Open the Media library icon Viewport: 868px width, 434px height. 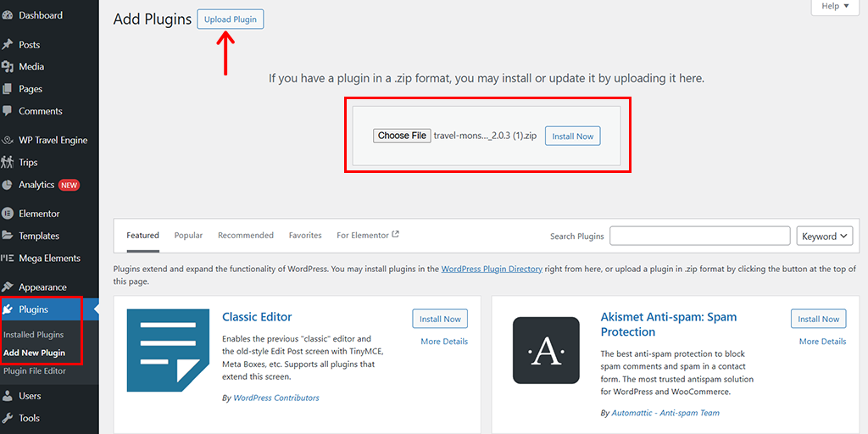8,66
